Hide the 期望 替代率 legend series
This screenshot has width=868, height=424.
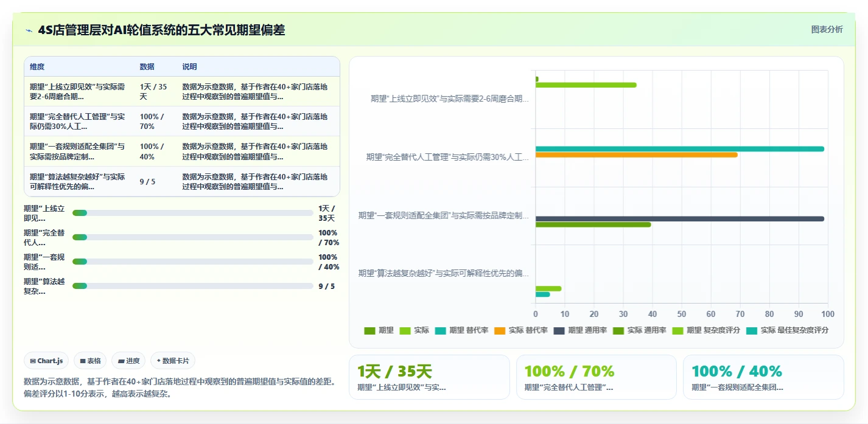click(461, 330)
